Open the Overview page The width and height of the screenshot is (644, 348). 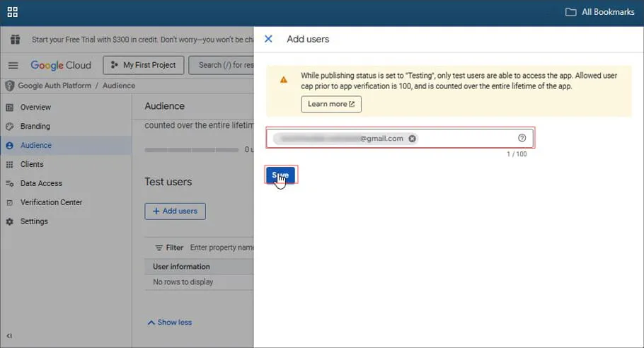[35, 108]
